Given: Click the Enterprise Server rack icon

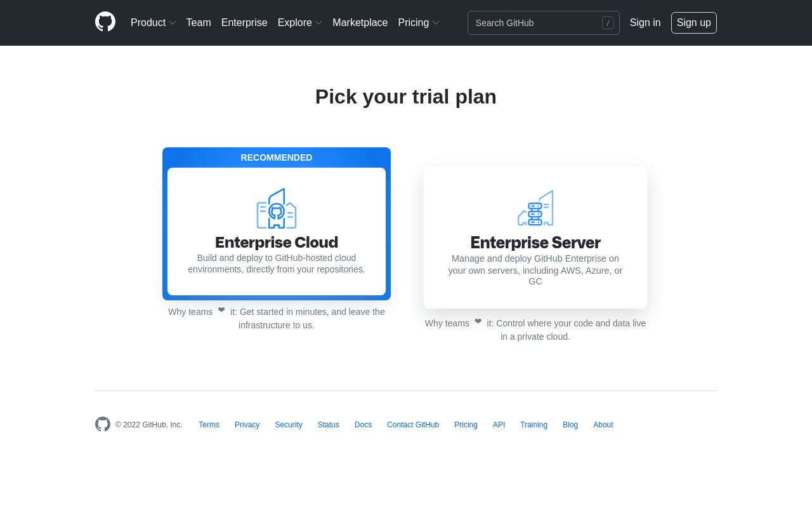Looking at the screenshot, I should (535, 208).
